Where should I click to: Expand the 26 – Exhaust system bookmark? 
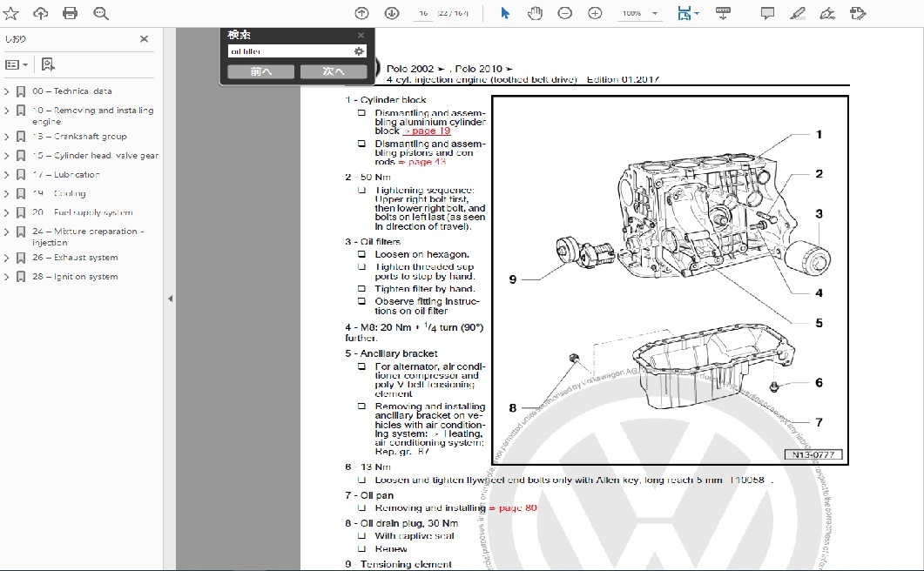click(x=6, y=258)
